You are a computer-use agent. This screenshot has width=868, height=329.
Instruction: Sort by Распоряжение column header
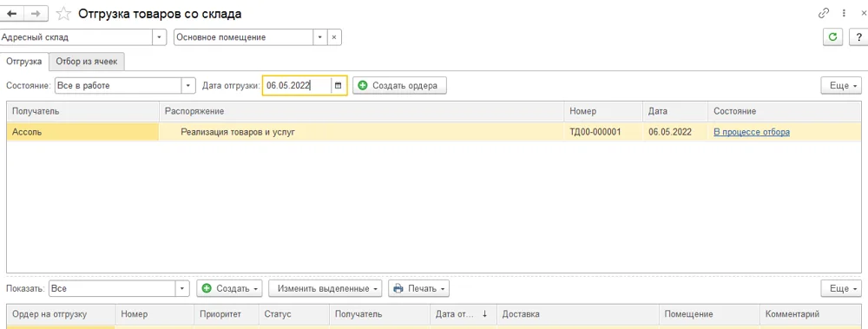tap(361, 111)
